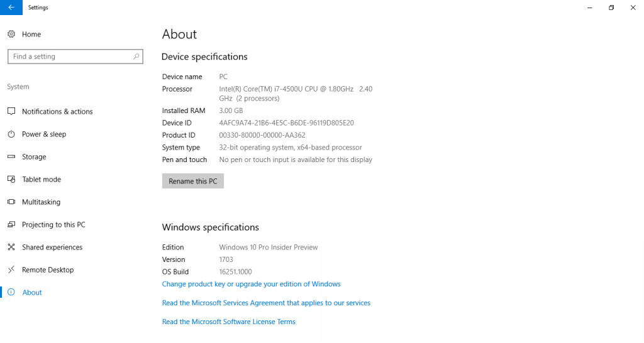Click the Settings window title text
Screen dimensions: 644x343
(x=38, y=8)
